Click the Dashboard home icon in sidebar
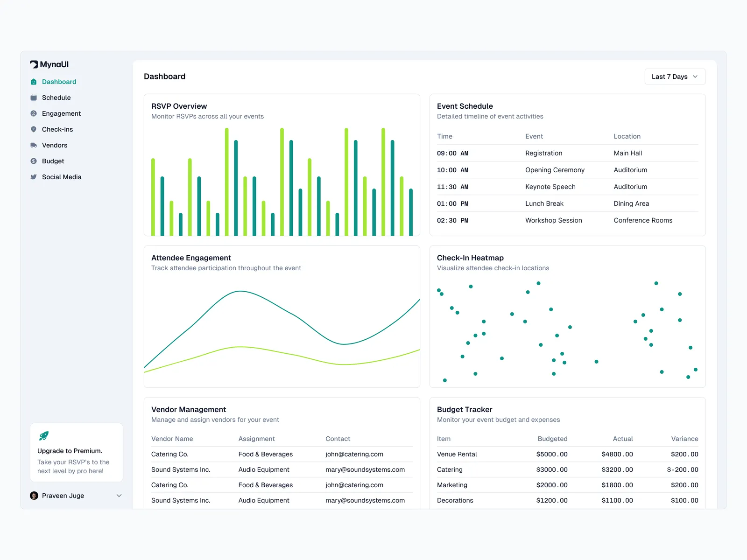Image resolution: width=747 pixels, height=560 pixels. 34,82
